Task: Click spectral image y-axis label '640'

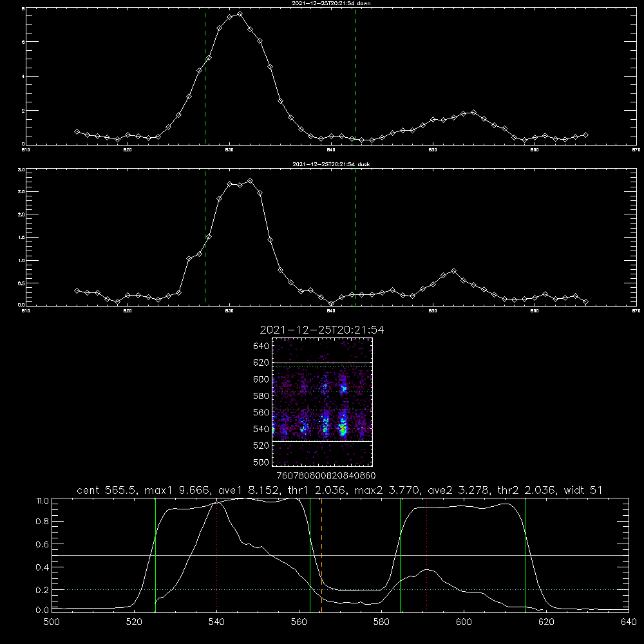Action: [261, 346]
